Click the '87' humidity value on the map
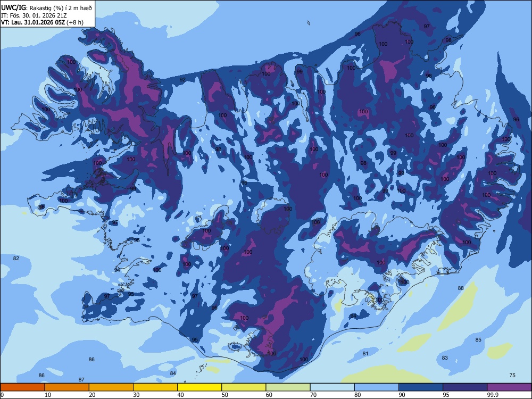532x399 pixels. point(81,380)
